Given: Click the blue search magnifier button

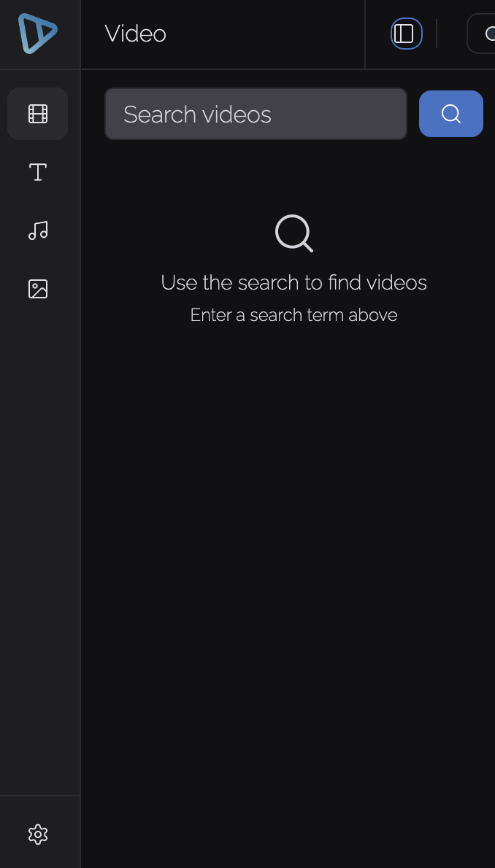Looking at the screenshot, I should pos(450,114).
